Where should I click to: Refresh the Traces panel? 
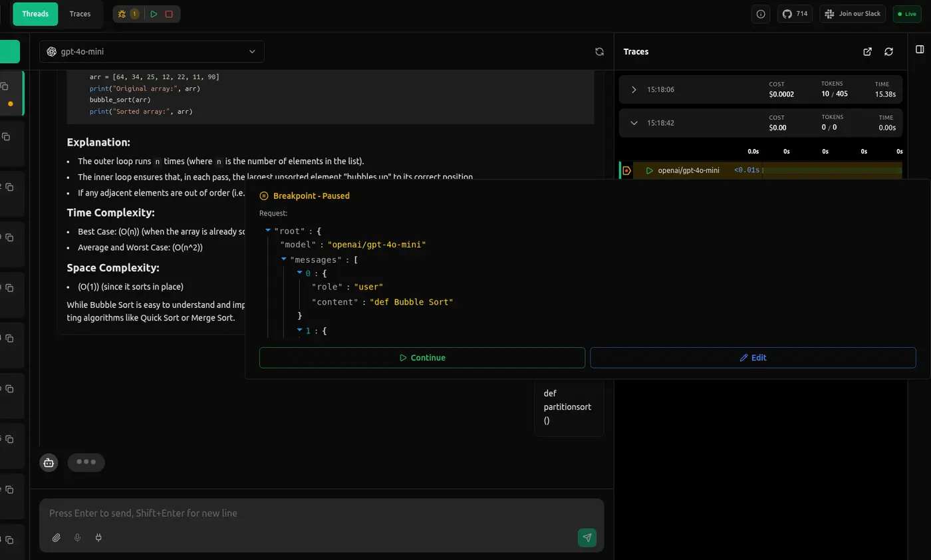(889, 51)
